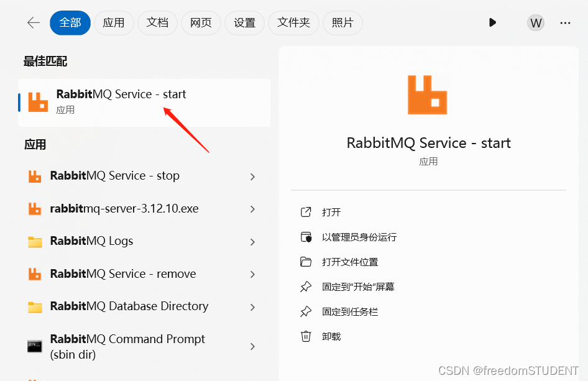Select the 文件夹 filter tab
The image size is (588, 381).
coord(293,23)
